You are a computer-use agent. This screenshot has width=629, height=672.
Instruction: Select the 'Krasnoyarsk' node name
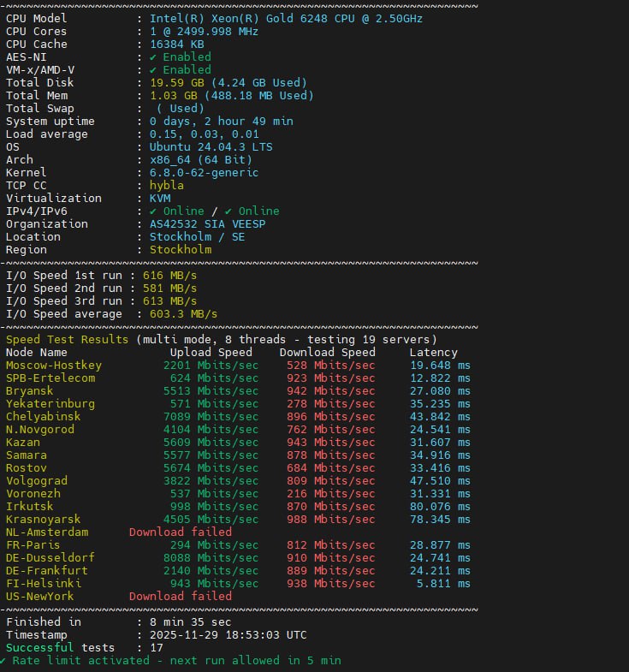click(x=44, y=520)
